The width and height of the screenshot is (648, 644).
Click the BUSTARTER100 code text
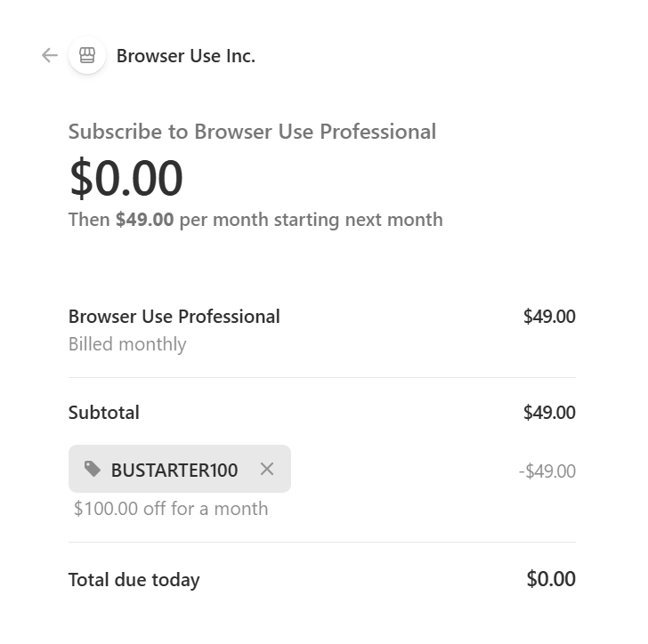[x=174, y=471]
